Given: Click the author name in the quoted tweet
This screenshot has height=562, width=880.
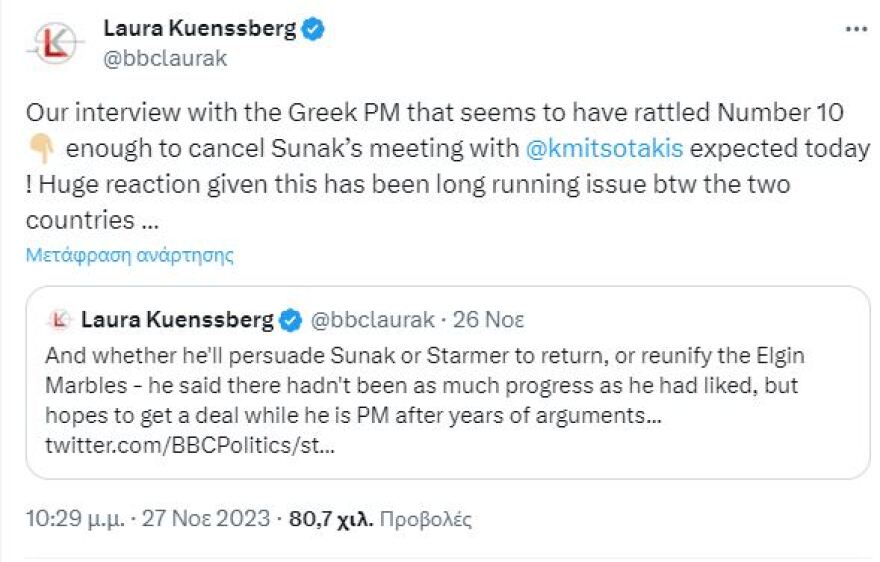Looking at the screenshot, I should [x=177, y=320].
